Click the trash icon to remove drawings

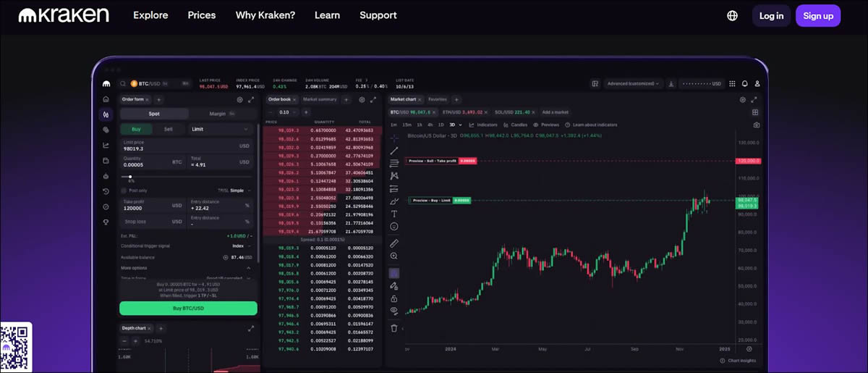click(x=394, y=328)
